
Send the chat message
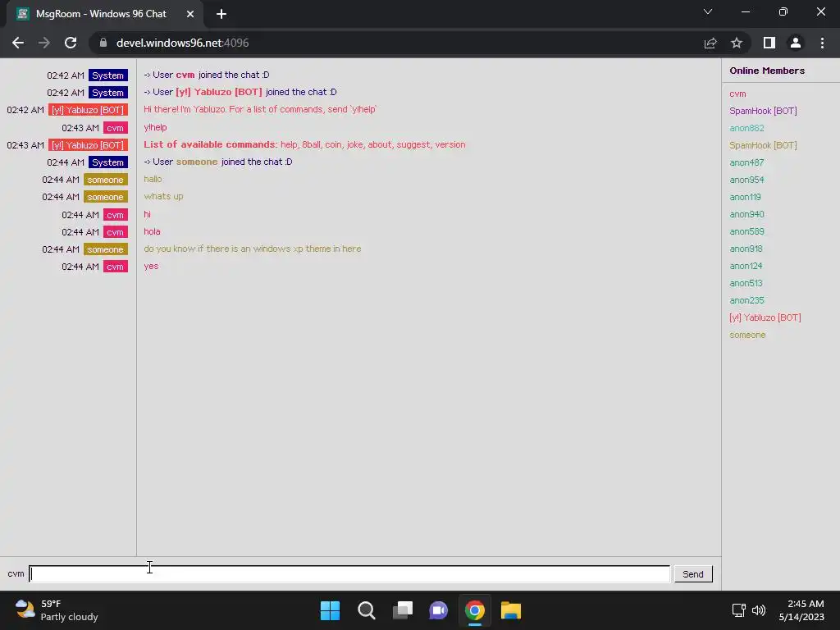pyautogui.click(x=693, y=573)
